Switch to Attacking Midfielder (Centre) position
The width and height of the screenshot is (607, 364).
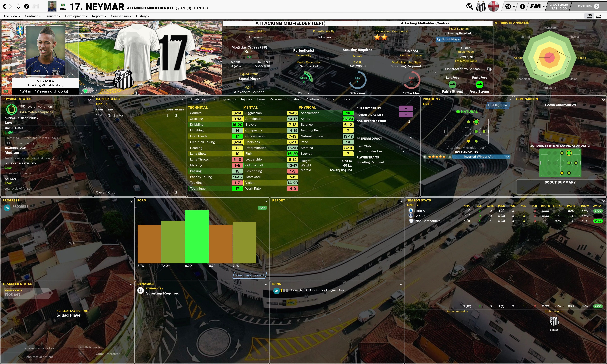click(425, 23)
